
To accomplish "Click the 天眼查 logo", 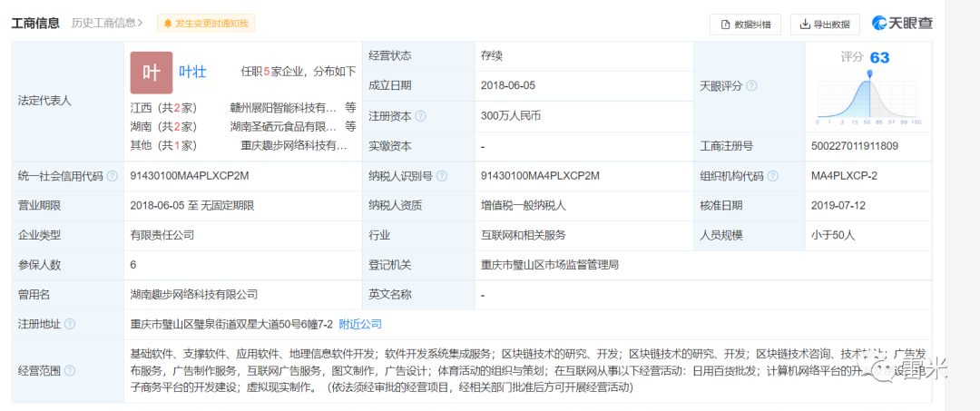I will point(903,24).
